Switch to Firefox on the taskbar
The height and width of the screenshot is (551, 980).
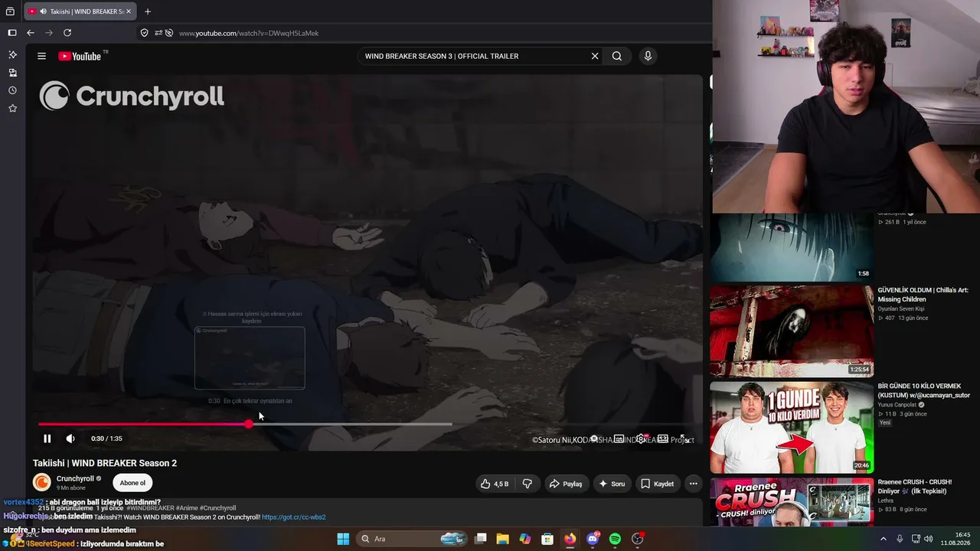[x=570, y=539]
